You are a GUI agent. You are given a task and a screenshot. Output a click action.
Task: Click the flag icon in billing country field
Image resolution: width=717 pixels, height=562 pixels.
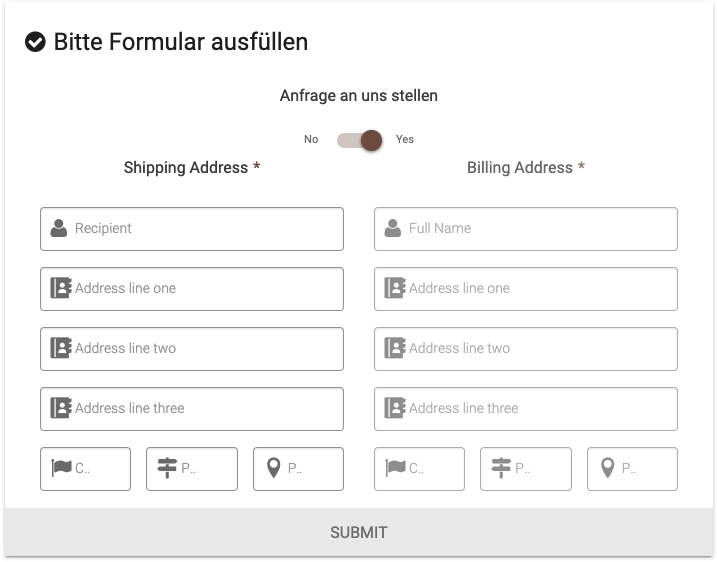click(395, 468)
